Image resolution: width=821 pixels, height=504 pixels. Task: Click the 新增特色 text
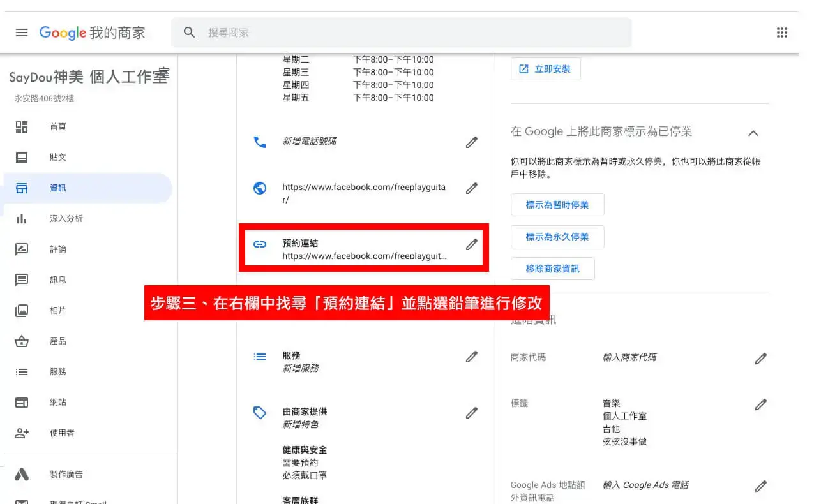[x=301, y=424]
